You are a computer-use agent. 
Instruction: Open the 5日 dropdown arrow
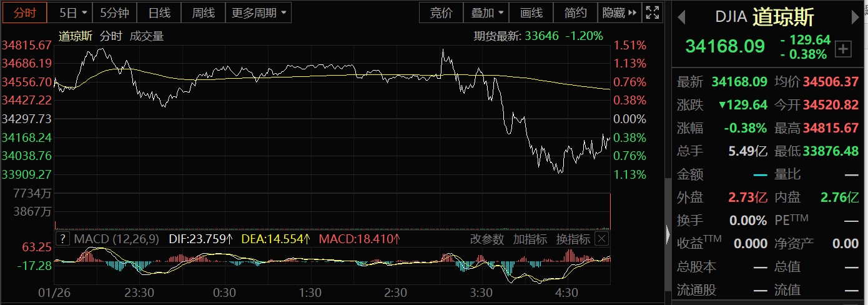click(x=85, y=12)
